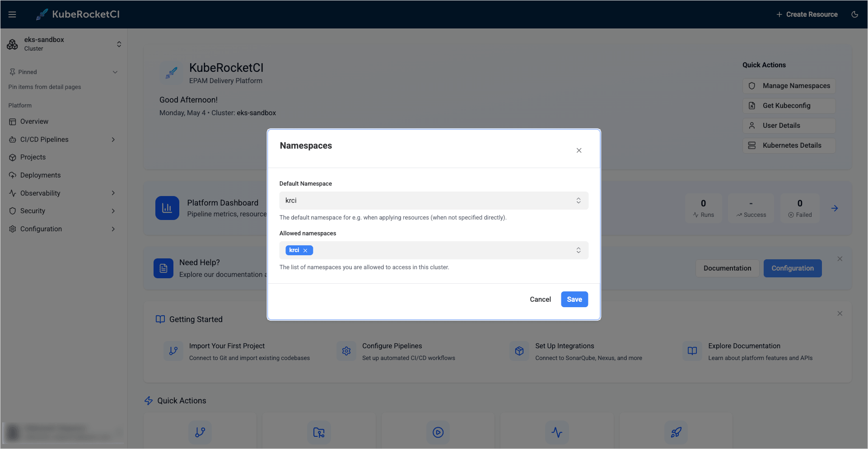The width and height of the screenshot is (868, 449).
Task: Open Kubernetes Details quick action
Action: pos(789,145)
